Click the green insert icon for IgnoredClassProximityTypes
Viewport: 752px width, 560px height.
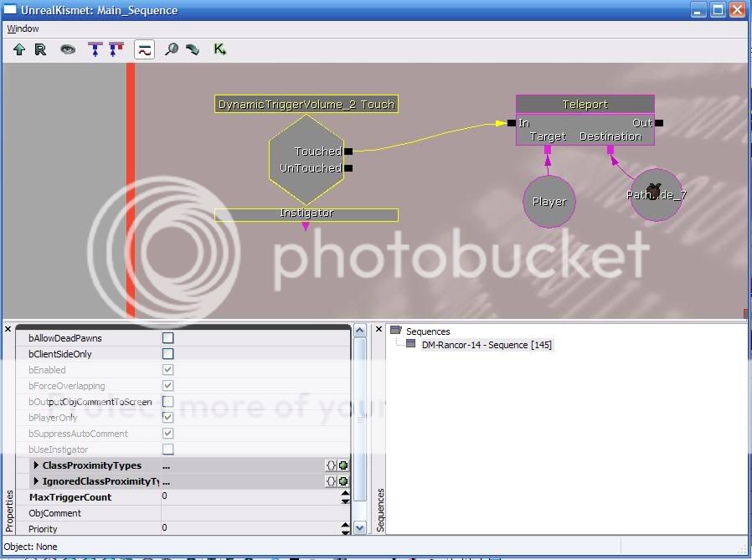coord(342,481)
